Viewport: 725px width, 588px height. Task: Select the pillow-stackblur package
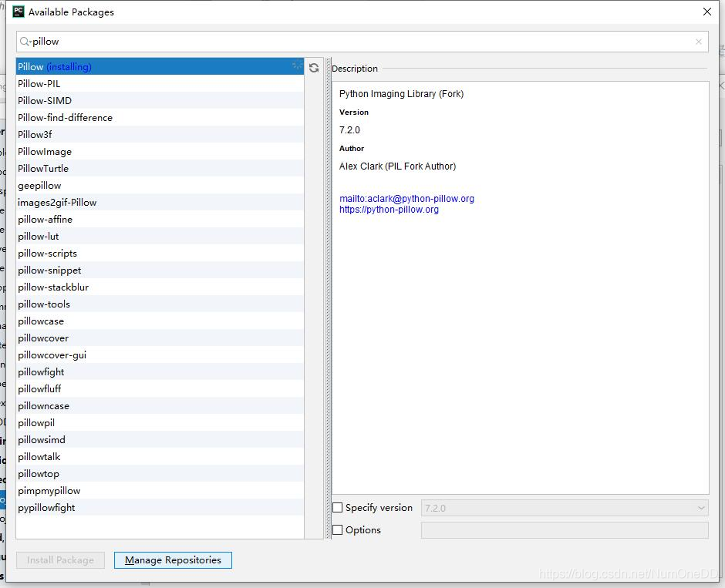[x=160, y=287]
